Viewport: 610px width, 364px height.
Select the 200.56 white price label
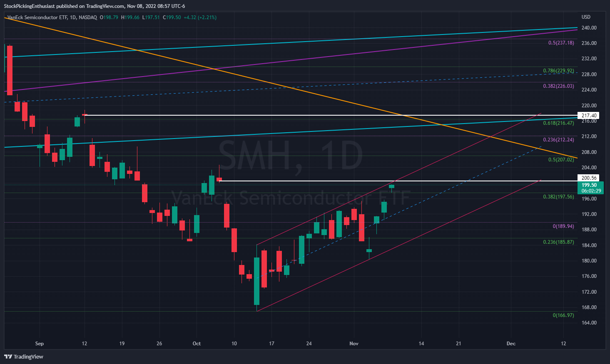(x=589, y=178)
